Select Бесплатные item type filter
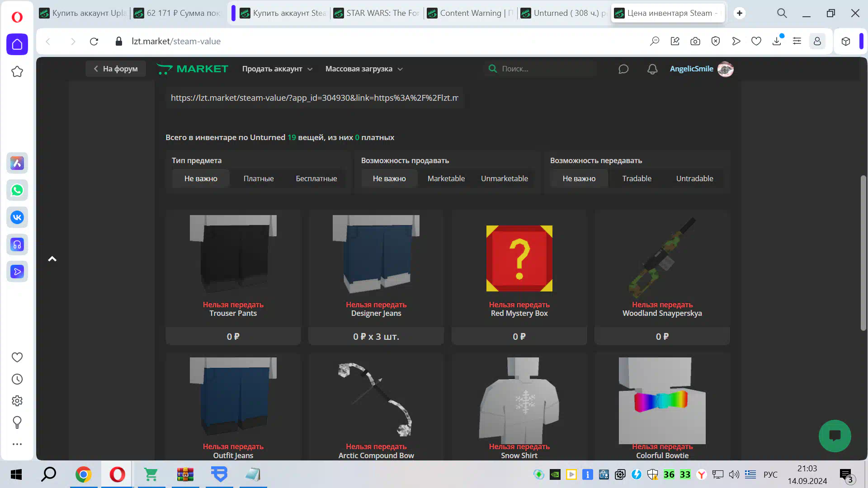The width and height of the screenshot is (868, 488). point(316,178)
